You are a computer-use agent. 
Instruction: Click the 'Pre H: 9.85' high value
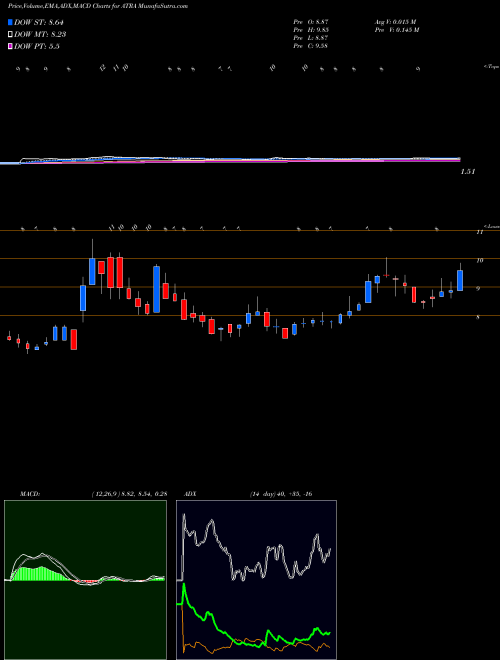(311, 30)
